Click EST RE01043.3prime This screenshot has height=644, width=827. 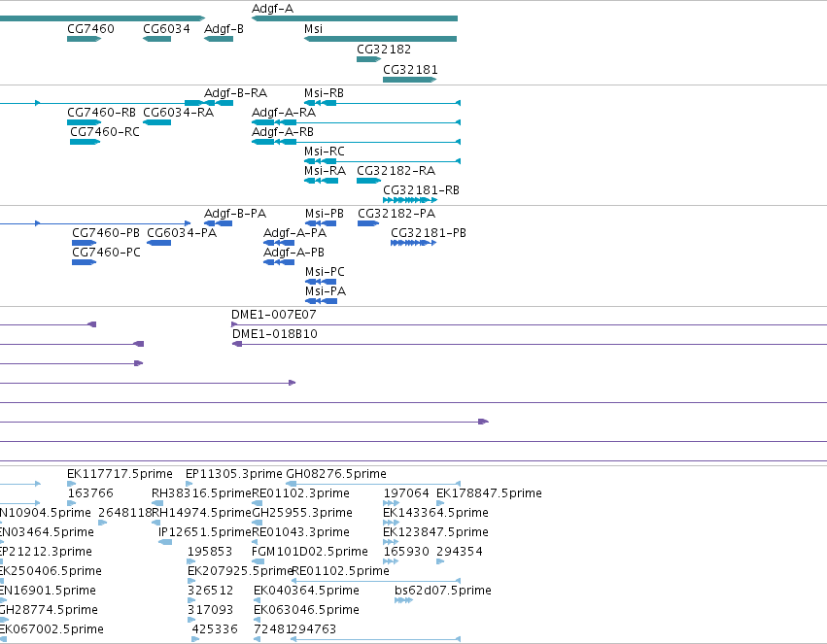(x=255, y=542)
